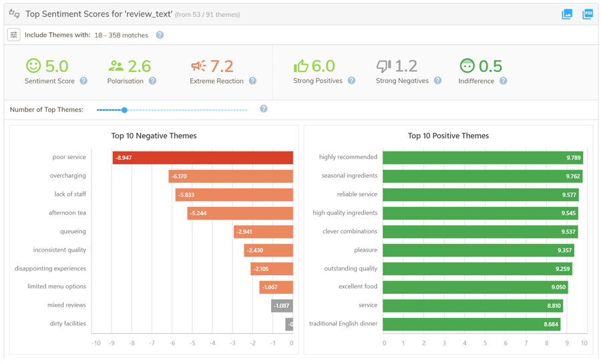Click the 'queueing' theme label
Viewport: 601px width, 364px height.
pyautogui.click(x=73, y=231)
